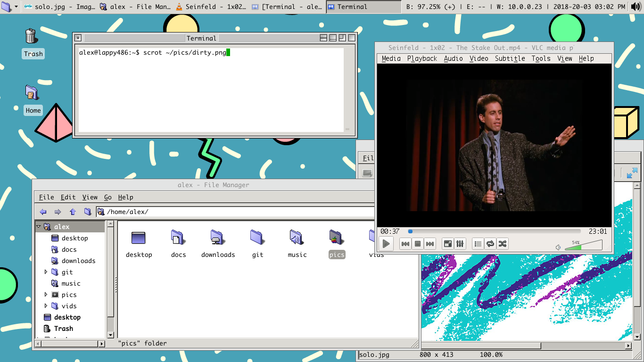Open Go menu in File Manager
Screen dimensions: 644x362
(108, 197)
